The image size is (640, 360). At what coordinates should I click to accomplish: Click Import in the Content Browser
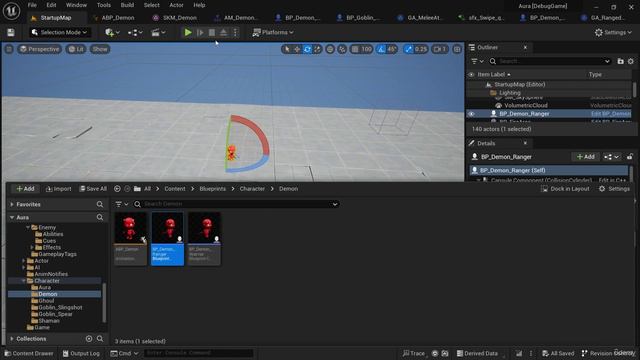[x=58, y=189]
